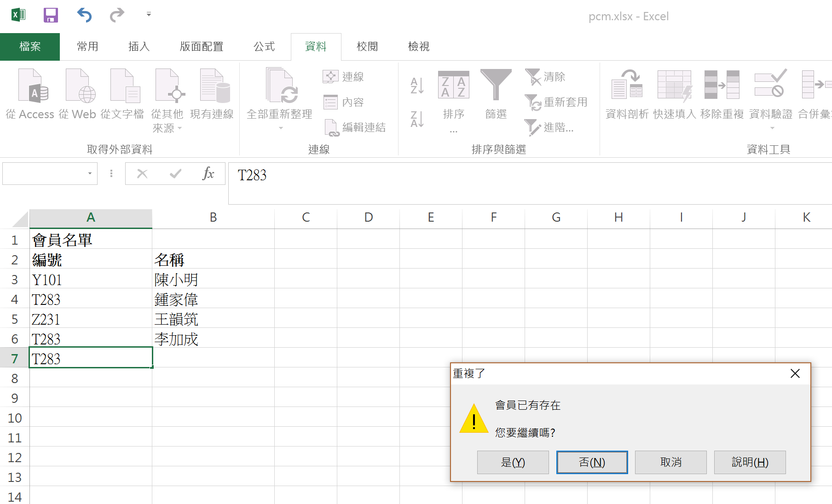The width and height of the screenshot is (832, 504).
Task: Save the workbook pcm.xlsx
Action: tap(51, 14)
